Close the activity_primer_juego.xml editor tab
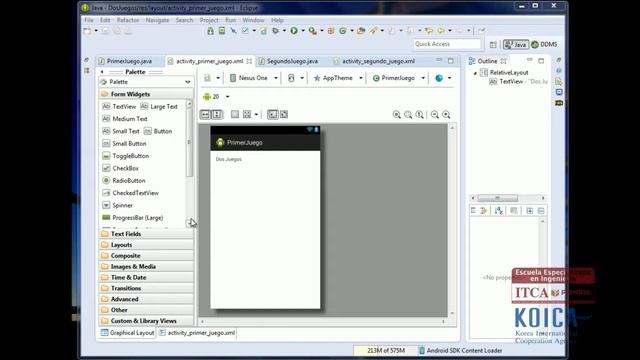Screen dimensions: 640x360 (x=249, y=61)
